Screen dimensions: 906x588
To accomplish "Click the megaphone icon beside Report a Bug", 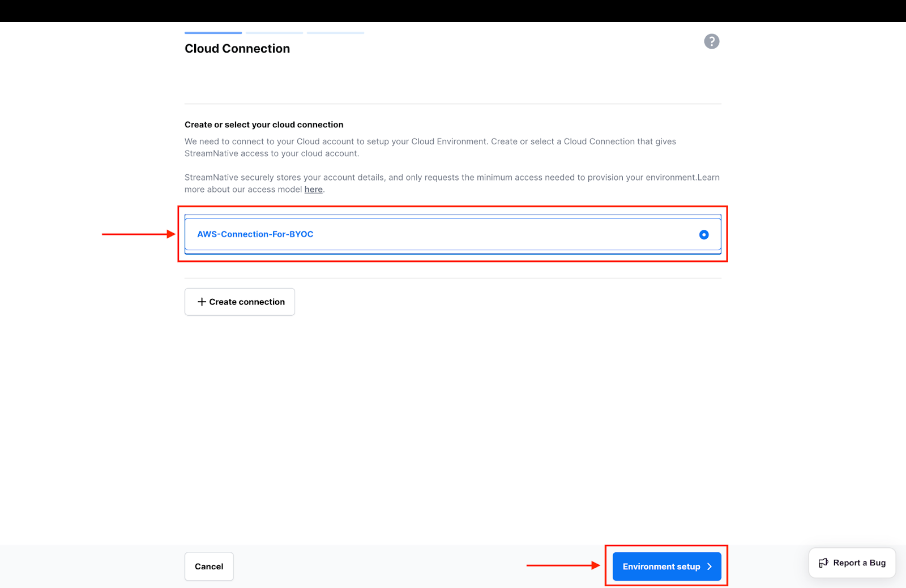I will tap(823, 563).
